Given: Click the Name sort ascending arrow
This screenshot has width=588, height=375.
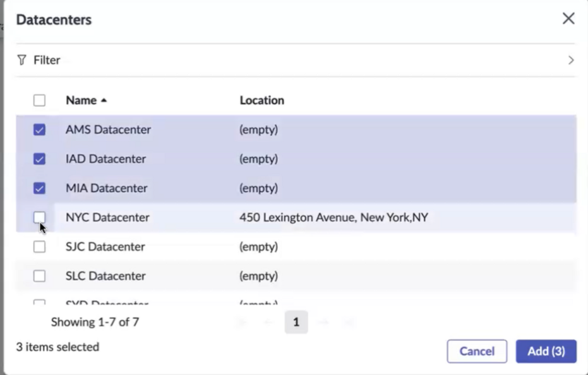Looking at the screenshot, I should pyautogui.click(x=104, y=100).
